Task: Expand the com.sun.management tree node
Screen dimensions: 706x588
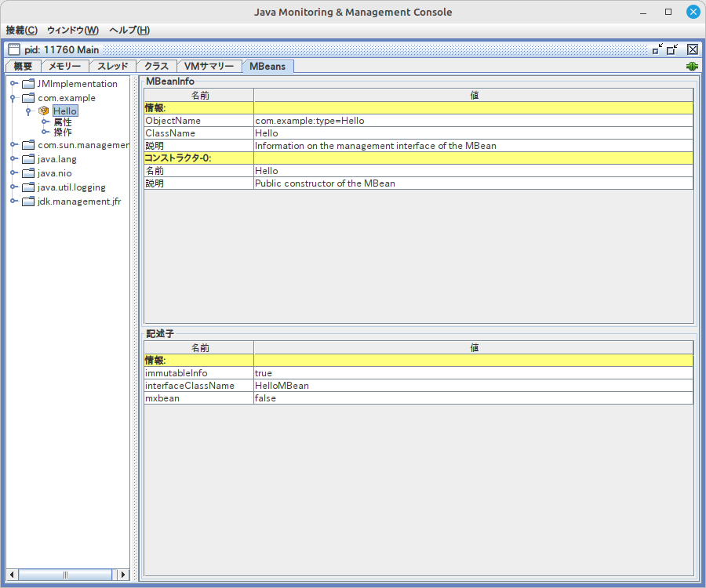Action: [x=13, y=144]
